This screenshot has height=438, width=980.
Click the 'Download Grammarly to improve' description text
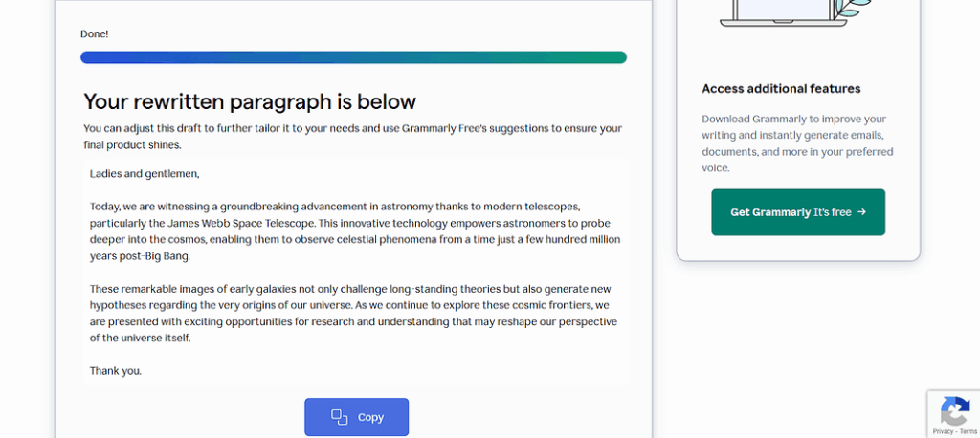coord(797,143)
